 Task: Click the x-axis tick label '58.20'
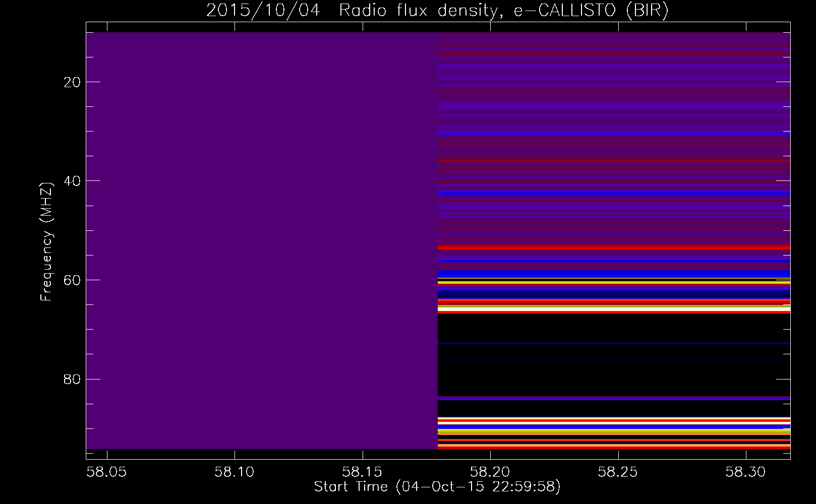point(490,472)
